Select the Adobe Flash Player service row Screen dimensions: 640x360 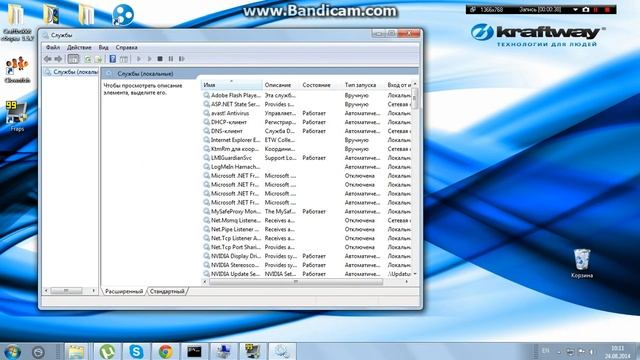coord(307,95)
